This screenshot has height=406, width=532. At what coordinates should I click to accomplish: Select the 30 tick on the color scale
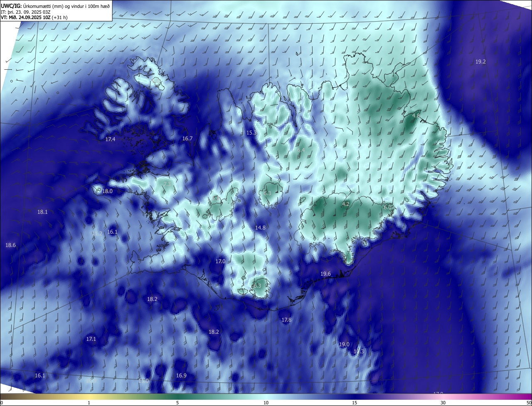pos(443,403)
